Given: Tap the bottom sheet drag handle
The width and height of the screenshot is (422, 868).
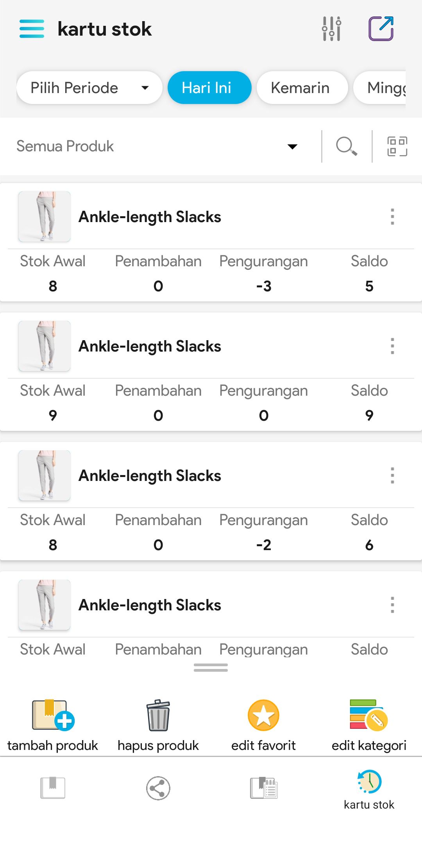Looking at the screenshot, I should coord(211,667).
